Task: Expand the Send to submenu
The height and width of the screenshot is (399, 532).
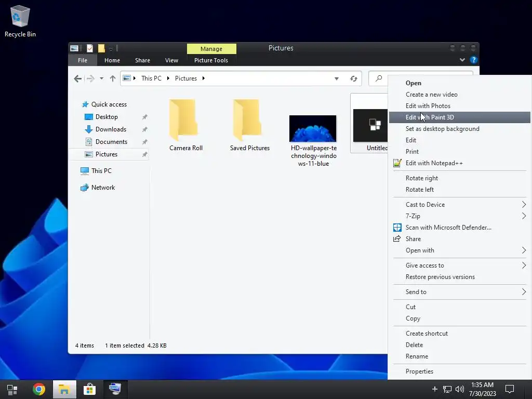Action: point(459,292)
